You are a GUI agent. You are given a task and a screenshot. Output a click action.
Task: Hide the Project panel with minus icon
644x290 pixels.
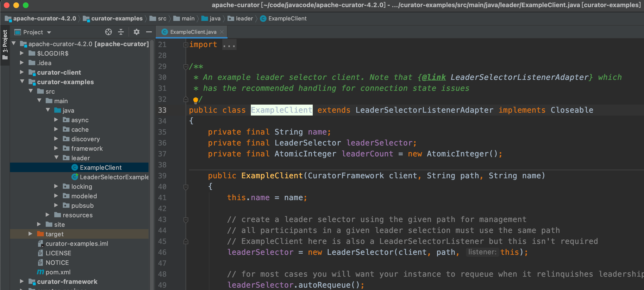149,32
